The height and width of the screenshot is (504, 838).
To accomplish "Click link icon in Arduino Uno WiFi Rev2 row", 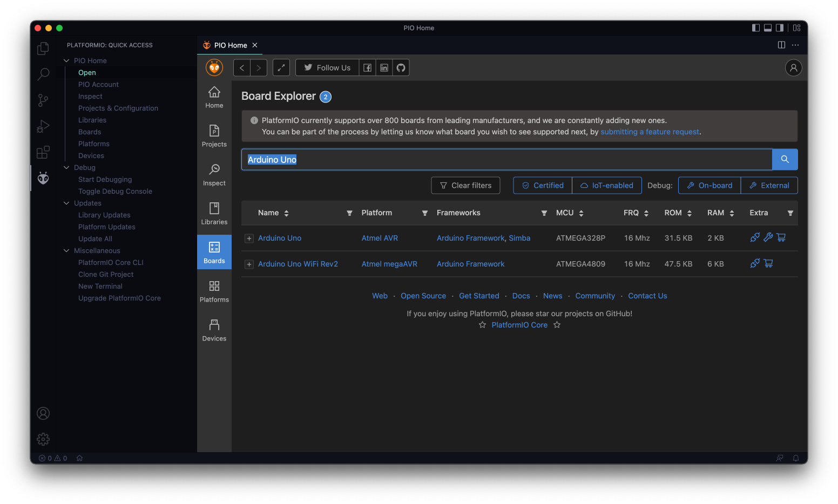I will tap(755, 263).
